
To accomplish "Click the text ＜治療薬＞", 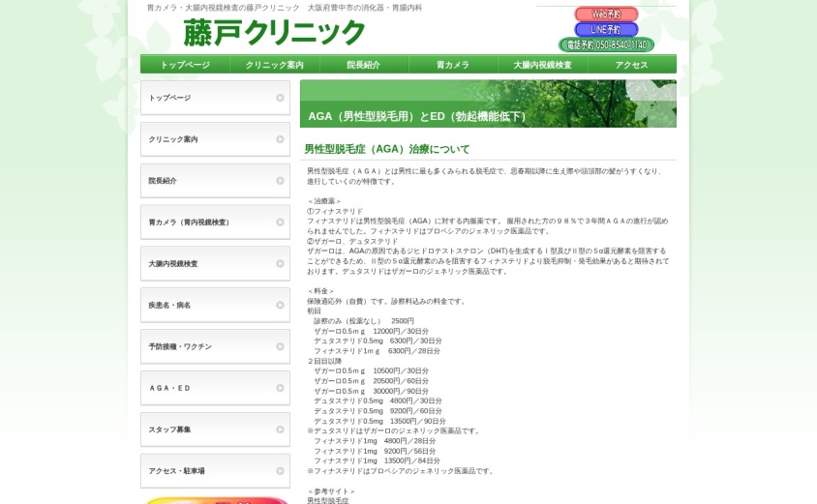I will click(x=324, y=201).
